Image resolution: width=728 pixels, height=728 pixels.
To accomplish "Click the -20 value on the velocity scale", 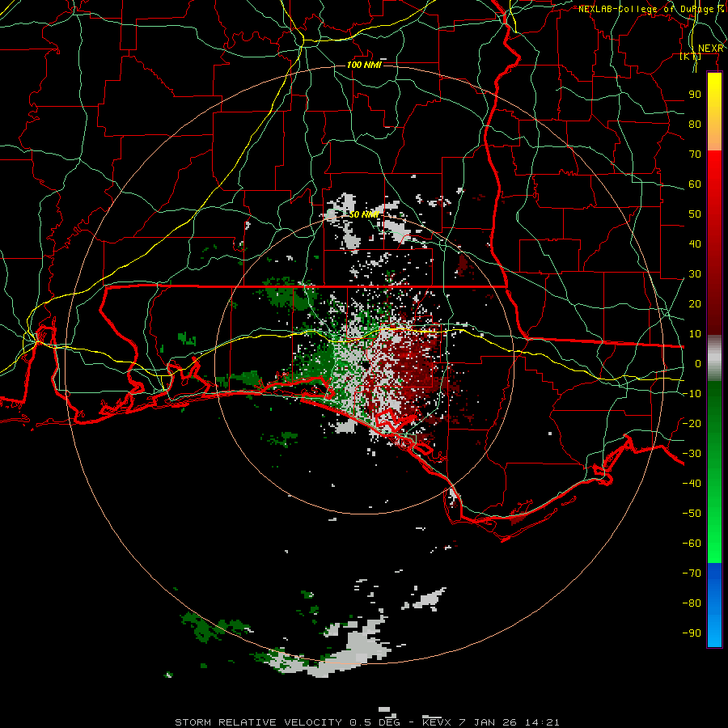I will [692, 424].
